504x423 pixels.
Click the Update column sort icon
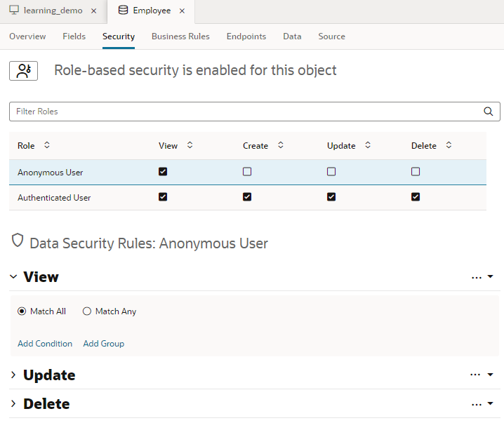coord(368,145)
